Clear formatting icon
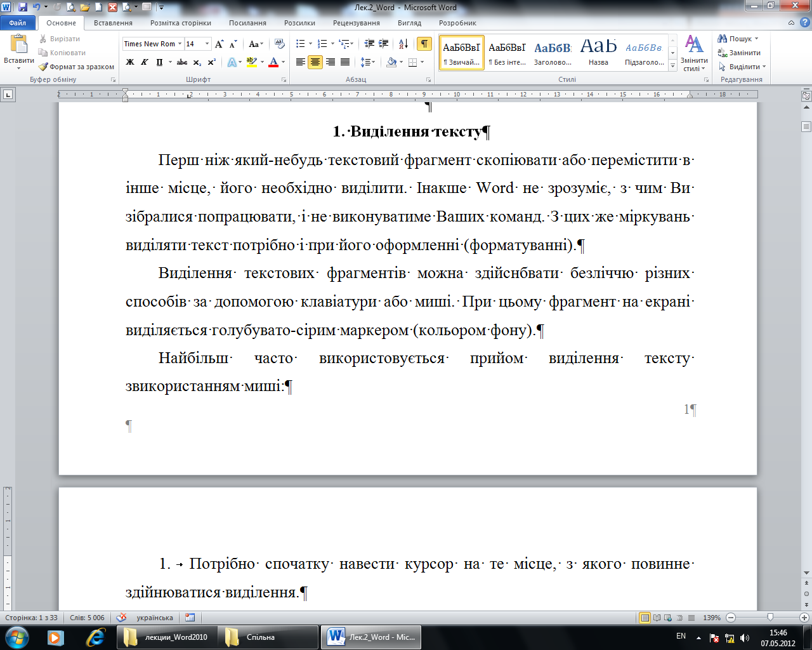 280,44
